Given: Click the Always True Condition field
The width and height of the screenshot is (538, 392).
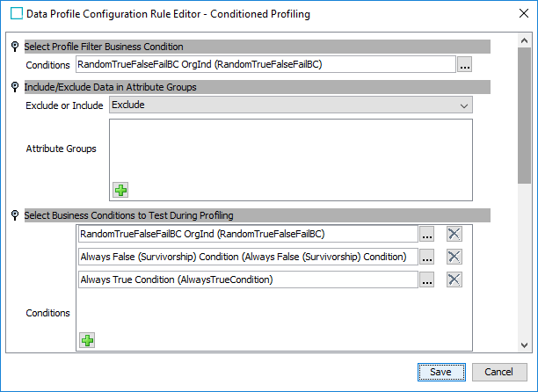Looking at the screenshot, I should pyautogui.click(x=248, y=279).
